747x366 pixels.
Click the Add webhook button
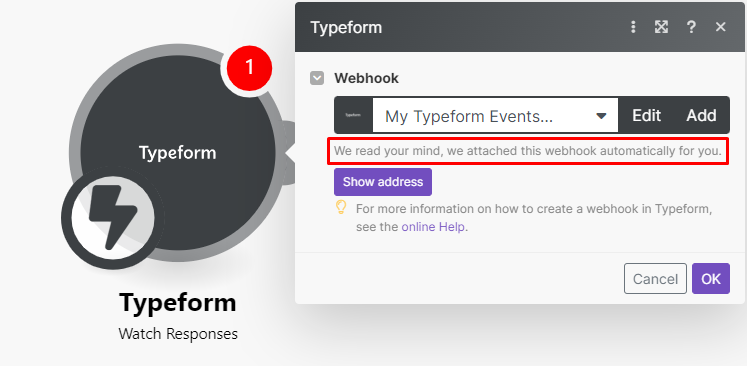tap(701, 115)
